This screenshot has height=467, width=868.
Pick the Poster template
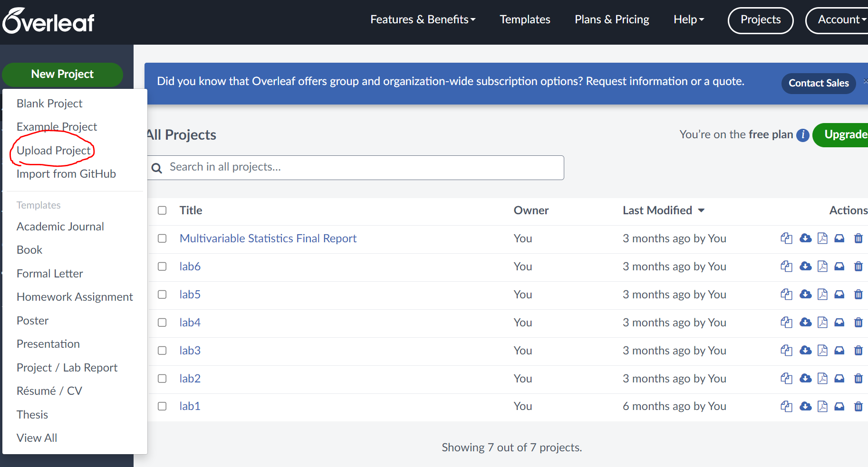coord(32,321)
